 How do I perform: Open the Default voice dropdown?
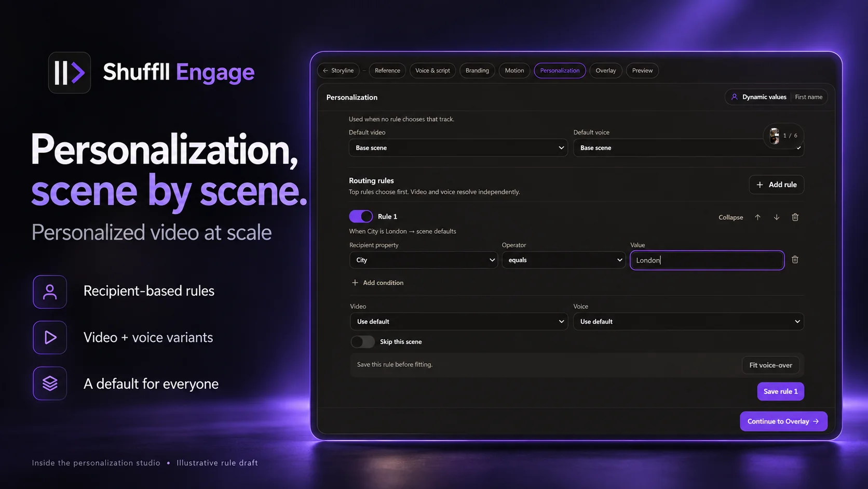(688, 148)
